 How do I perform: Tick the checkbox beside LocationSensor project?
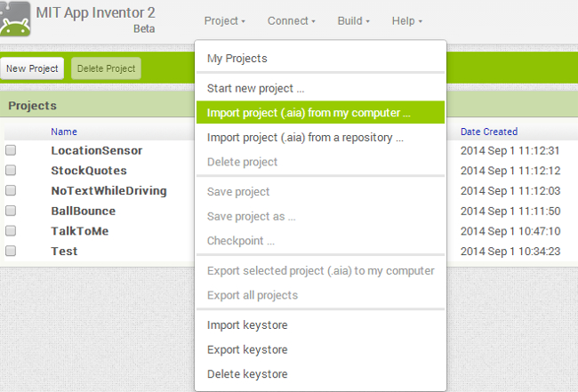click(x=11, y=150)
